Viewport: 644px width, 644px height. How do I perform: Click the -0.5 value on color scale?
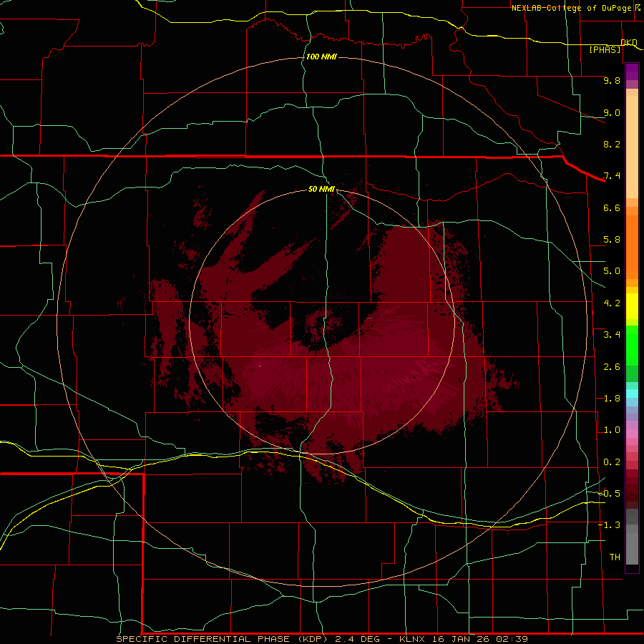tap(610, 494)
